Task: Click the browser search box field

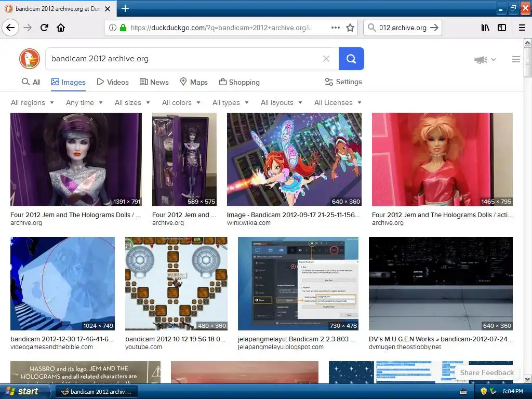Action: coord(403,28)
